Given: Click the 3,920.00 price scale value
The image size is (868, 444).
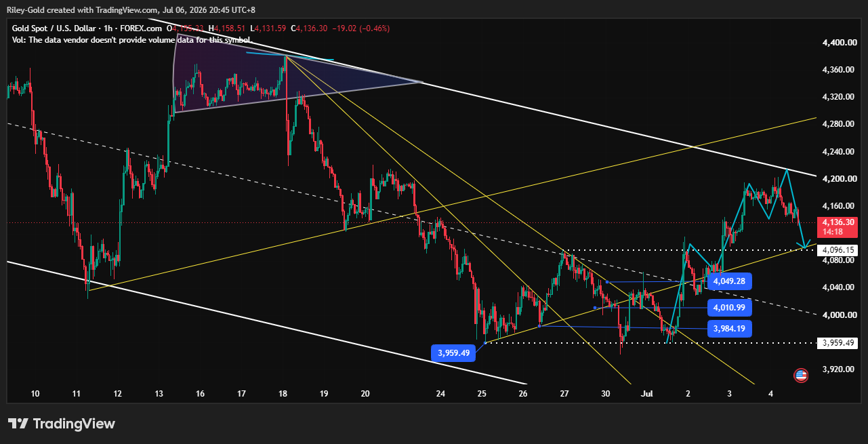Looking at the screenshot, I should coord(840,369).
